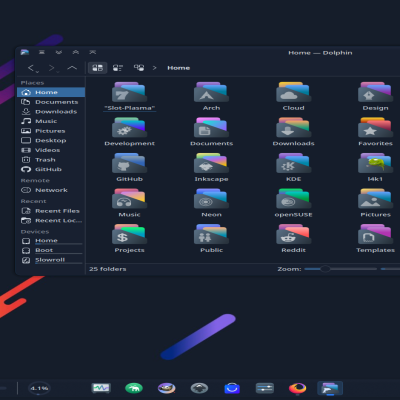Viewport: 400px width, 400px height.
Task: Adjust the Zoom slider handle
Action: pyautogui.click(x=325, y=269)
